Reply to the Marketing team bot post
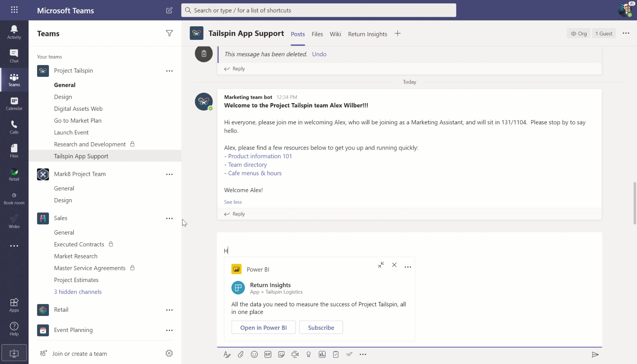 click(234, 214)
